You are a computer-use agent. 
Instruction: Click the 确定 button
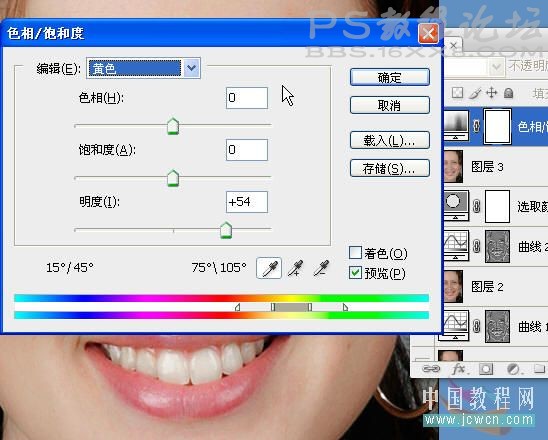(390, 77)
